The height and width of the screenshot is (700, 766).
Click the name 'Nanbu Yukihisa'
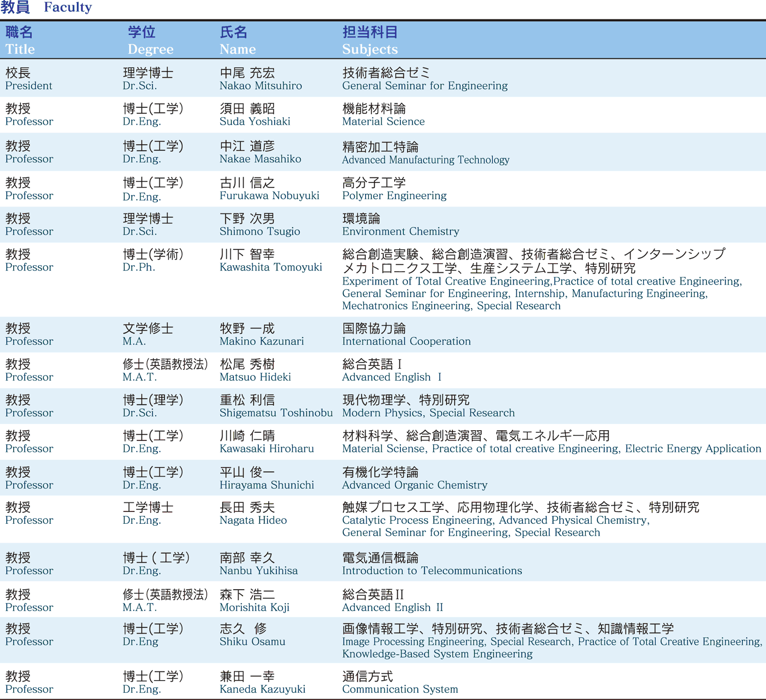(x=258, y=571)
